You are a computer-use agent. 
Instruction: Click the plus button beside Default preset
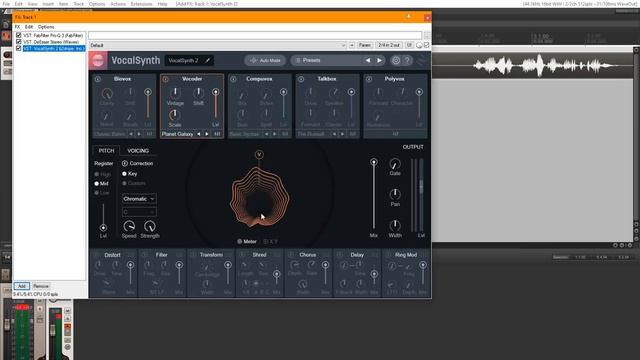(x=352, y=45)
